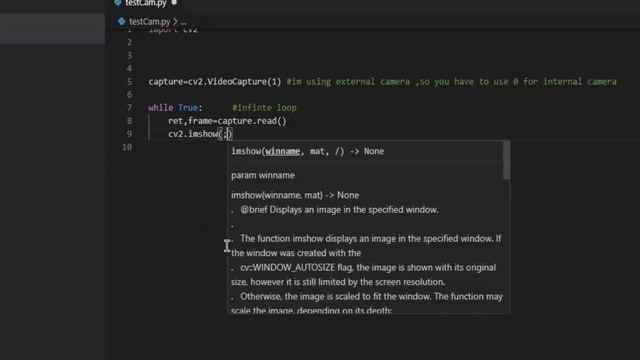Click the external camera comment text
The height and width of the screenshot is (360, 640).
pyautogui.click(x=451, y=82)
